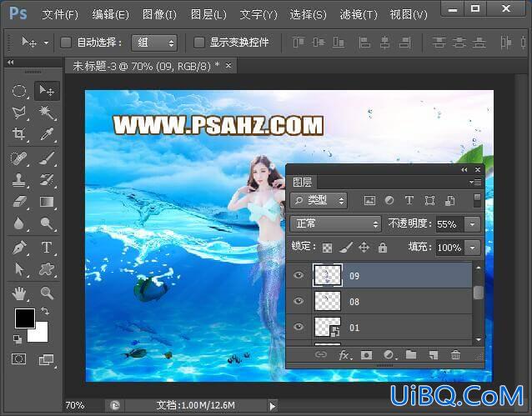Click the link layers icon

[x=321, y=355]
